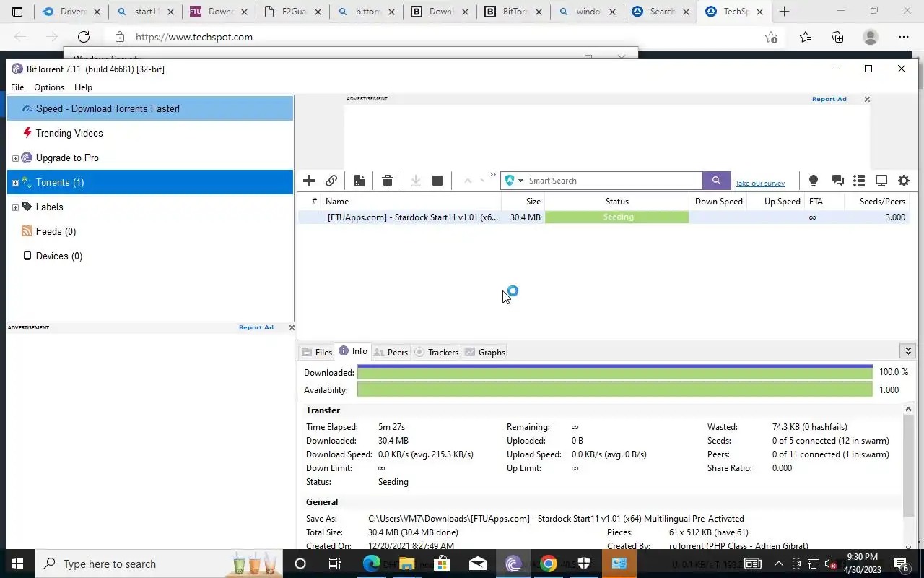The width and height of the screenshot is (924, 578).
Task: Click Report Ad link above the toolbar
Action: coord(829,99)
